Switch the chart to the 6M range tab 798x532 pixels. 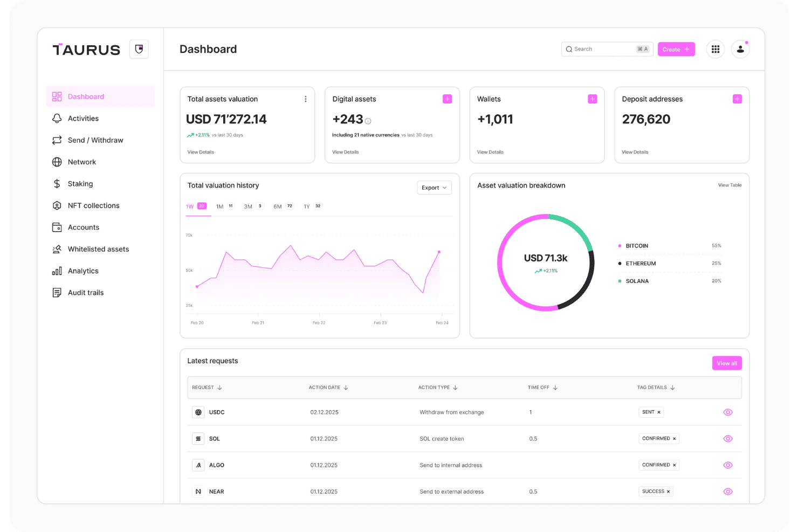[x=283, y=206]
